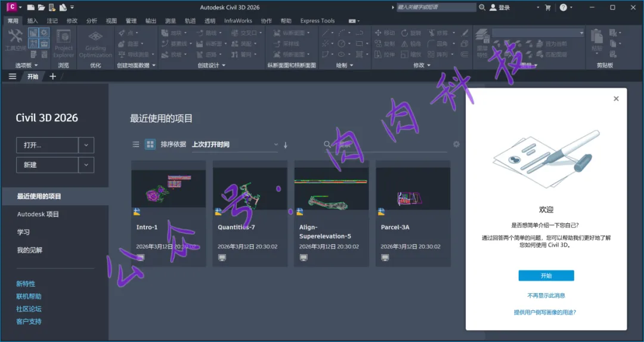Select the 注记 ribbon tab
This screenshot has height=342, width=644.
click(x=52, y=21)
